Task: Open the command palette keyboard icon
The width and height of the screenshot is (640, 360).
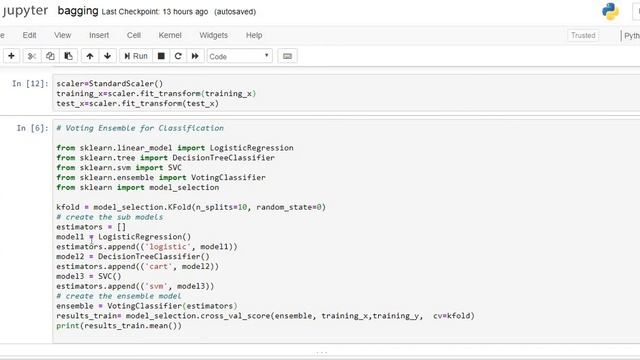Action: click(287, 56)
